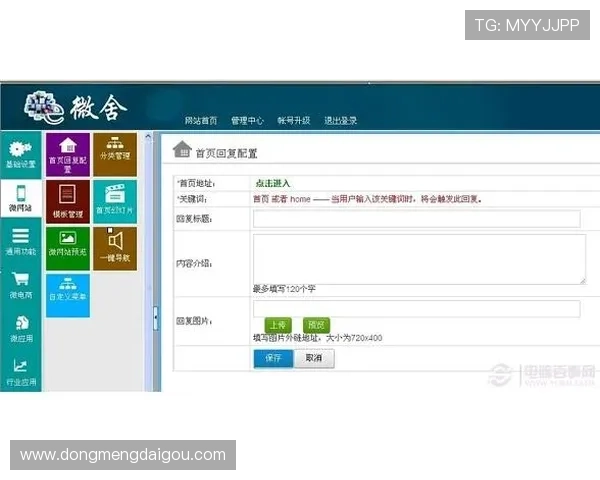Go to 网站首页 in top navigation

pyautogui.click(x=201, y=121)
